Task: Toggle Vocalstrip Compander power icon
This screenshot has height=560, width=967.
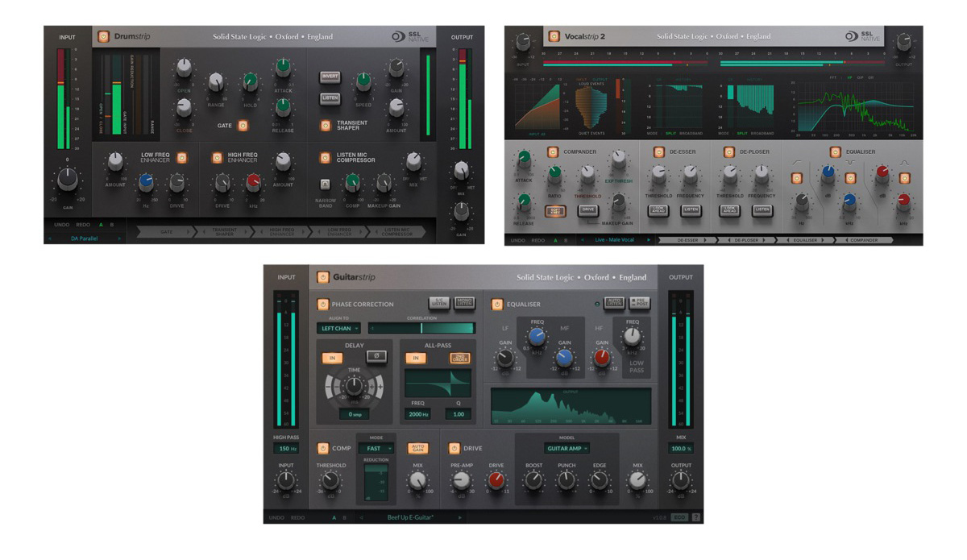Action: tap(553, 151)
